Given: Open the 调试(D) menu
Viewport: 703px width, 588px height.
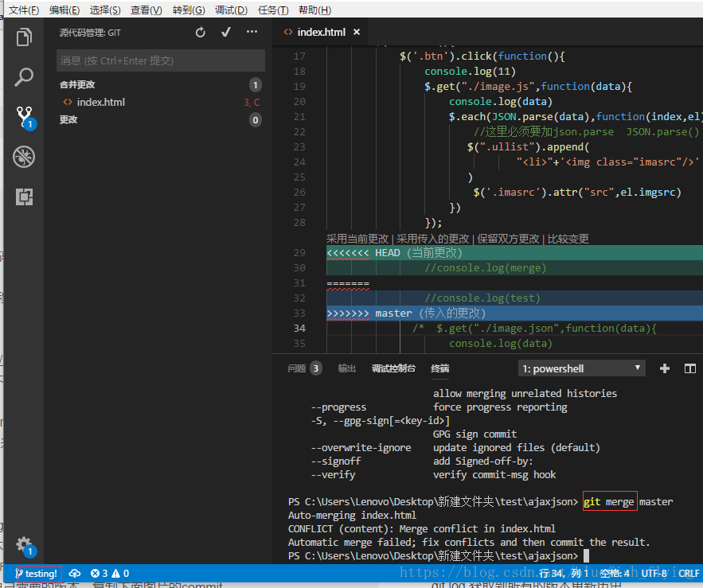Looking at the screenshot, I should (x=231, y=10).
